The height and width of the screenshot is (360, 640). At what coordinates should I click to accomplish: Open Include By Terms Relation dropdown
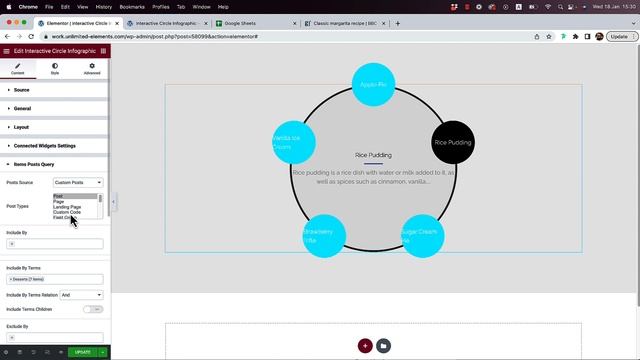click(81, 295)
